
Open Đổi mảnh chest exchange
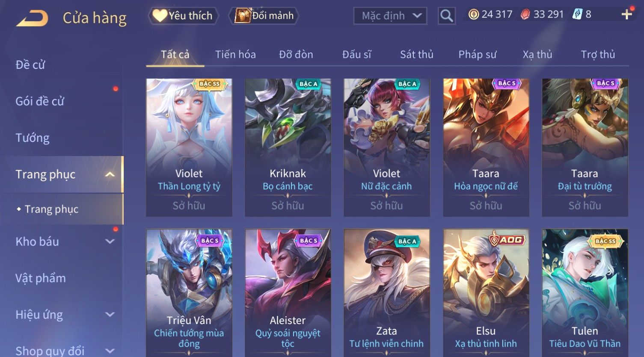click(x=264, y=16)
